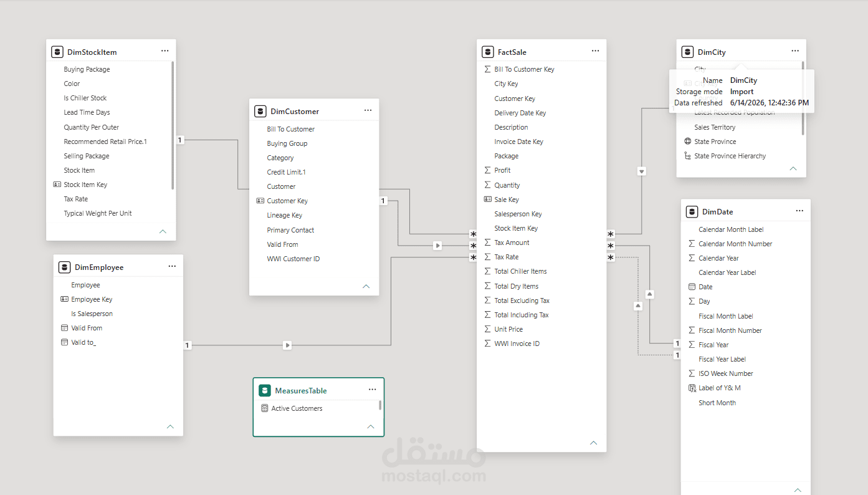The width and height of the screenshot is (868, 495).
Task: Collapse the DimEmployee table card
Action: click(x=170, y=426)
